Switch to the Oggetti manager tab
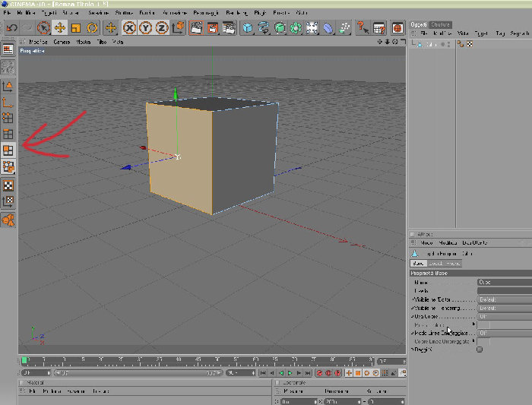Screen dimensions: 532x405 pos(419,24)
